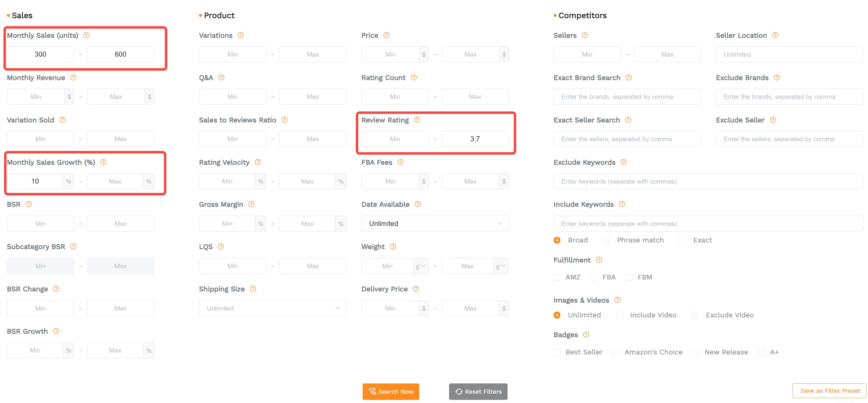This screenshot has height=403, width=868.
Task: Click the Delivery Price help icon
Action: click(416, 289)
